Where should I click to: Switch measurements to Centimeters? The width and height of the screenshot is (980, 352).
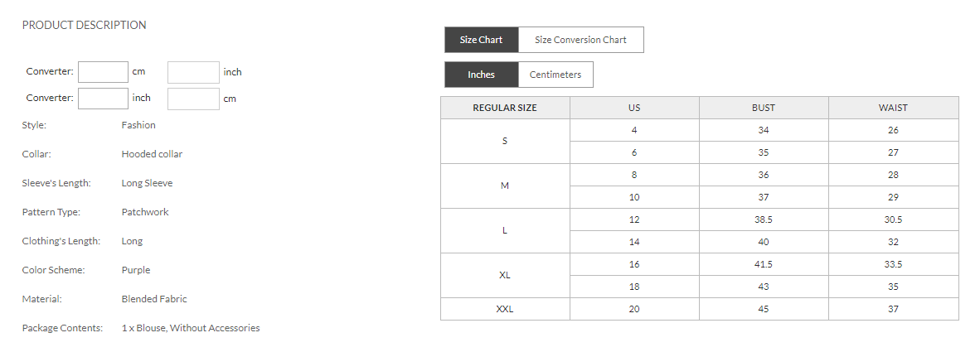(x=555, y=75)
